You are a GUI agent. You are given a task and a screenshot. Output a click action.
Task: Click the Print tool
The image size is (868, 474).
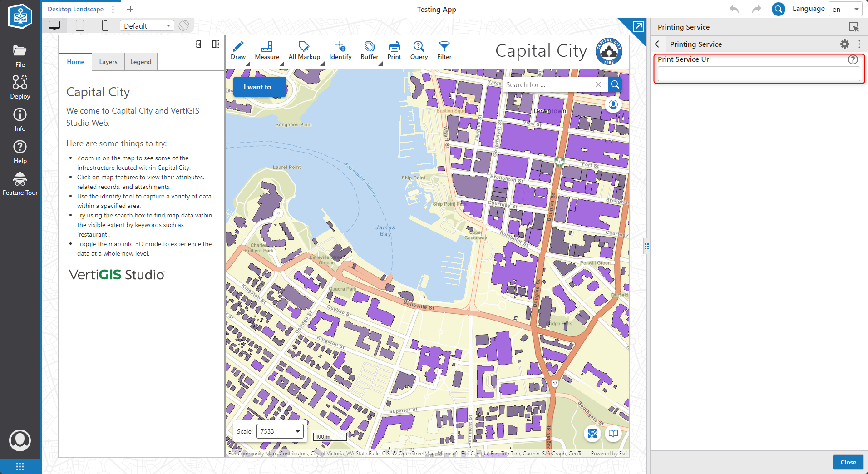pyautogui.click(x=394, y=50)
